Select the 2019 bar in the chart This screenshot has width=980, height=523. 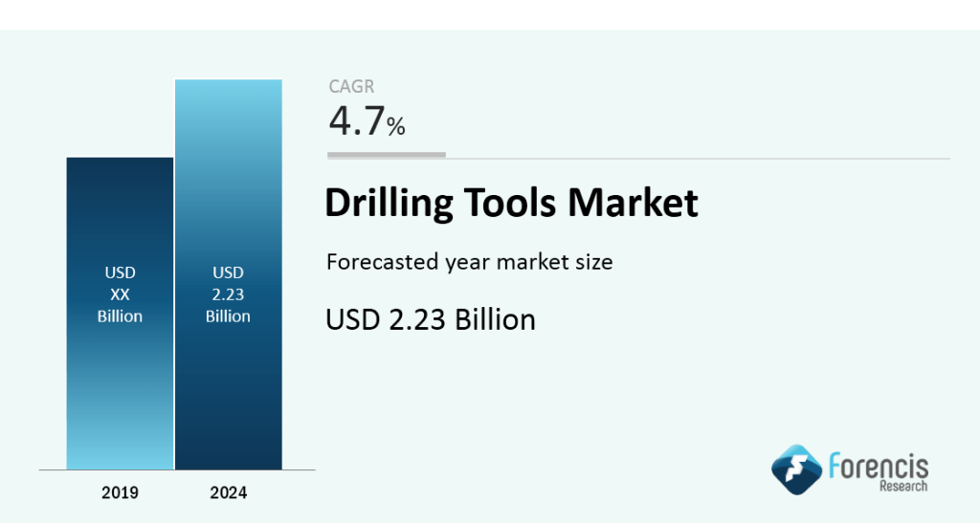[120, 382]
